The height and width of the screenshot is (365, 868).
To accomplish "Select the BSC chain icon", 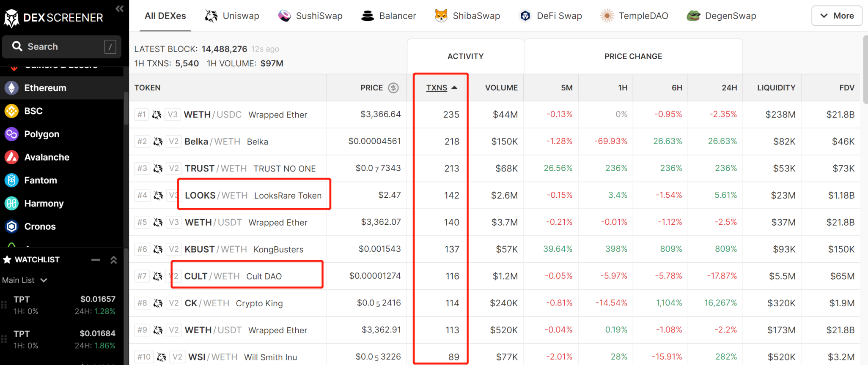I will (11, 111).
